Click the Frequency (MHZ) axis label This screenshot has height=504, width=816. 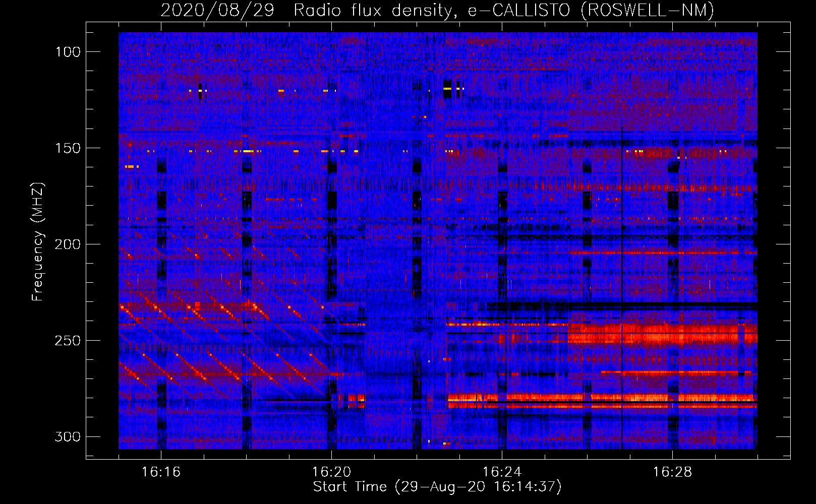tap(38, 241)
